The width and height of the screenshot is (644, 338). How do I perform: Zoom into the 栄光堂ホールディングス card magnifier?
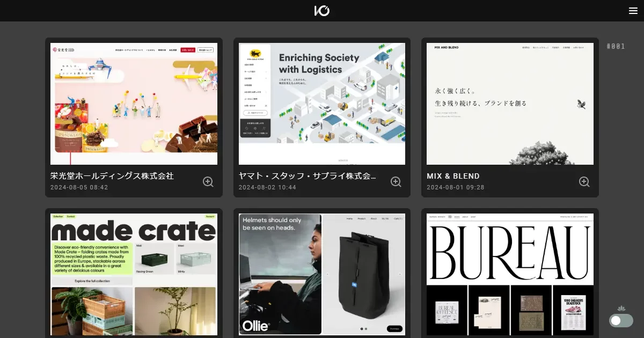[x=208, y=182]
